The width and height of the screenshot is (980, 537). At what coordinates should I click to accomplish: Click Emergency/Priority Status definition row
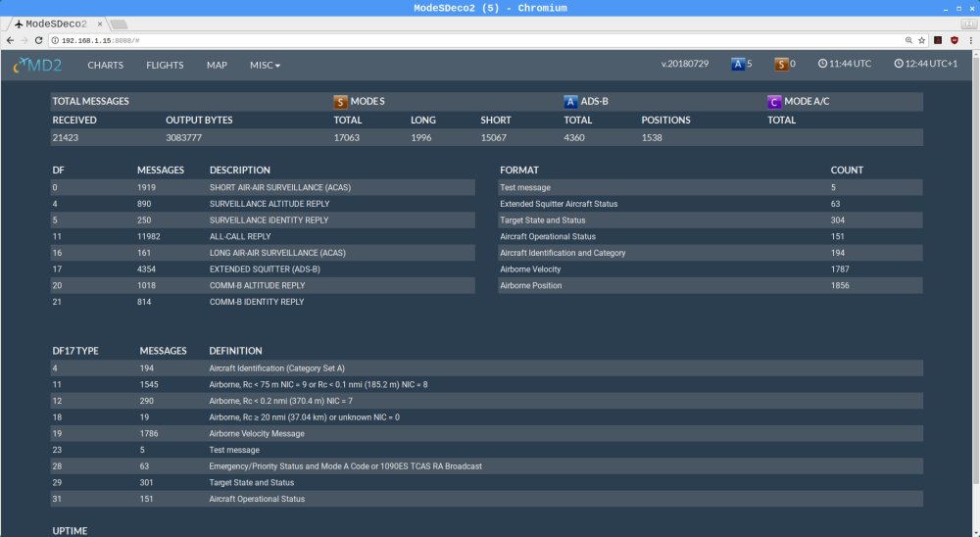[x=487, y=465]
